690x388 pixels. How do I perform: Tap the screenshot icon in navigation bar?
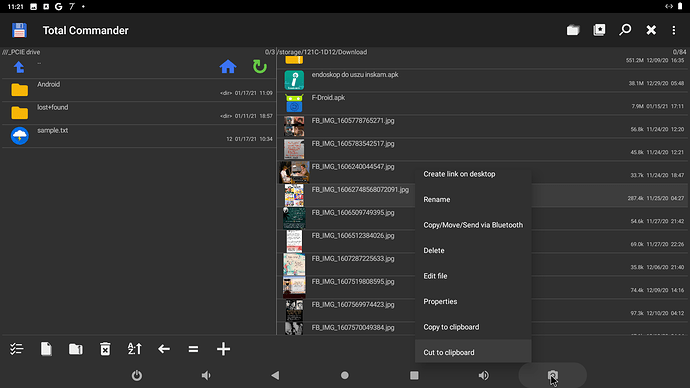(553, 376)
